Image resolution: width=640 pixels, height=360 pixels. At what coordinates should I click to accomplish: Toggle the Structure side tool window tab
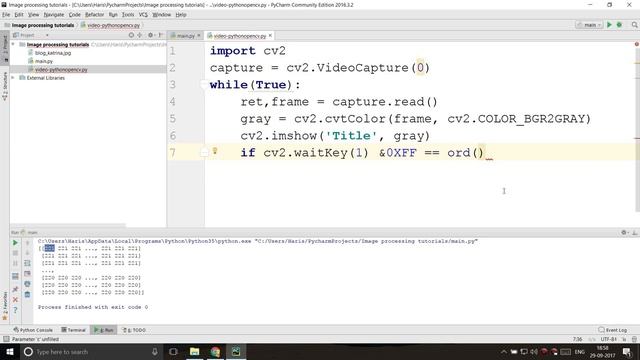tap(5, 86)
